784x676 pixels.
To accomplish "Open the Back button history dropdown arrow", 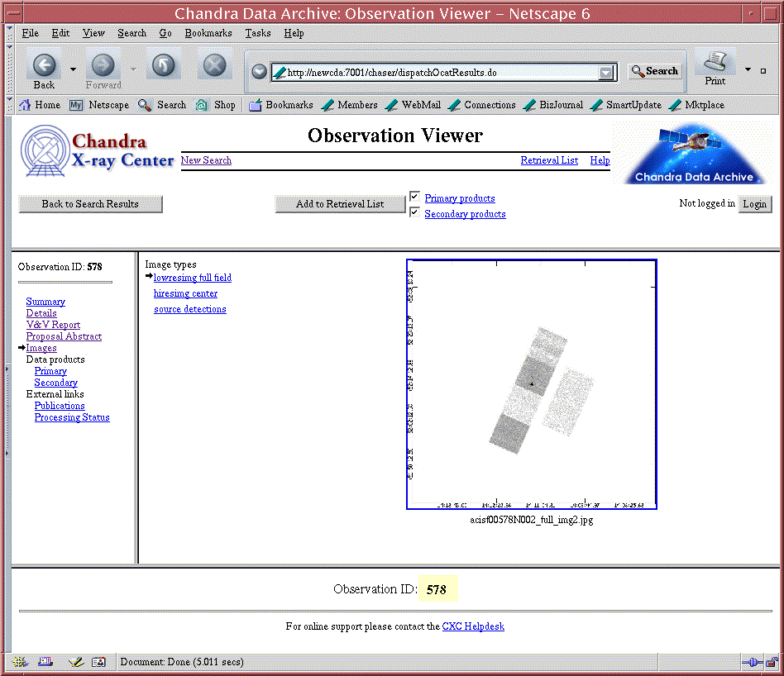I will [x=73, y=69].
